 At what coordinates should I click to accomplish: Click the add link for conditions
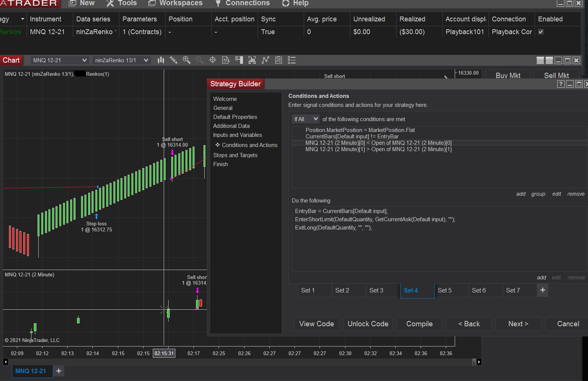(520, 194)
